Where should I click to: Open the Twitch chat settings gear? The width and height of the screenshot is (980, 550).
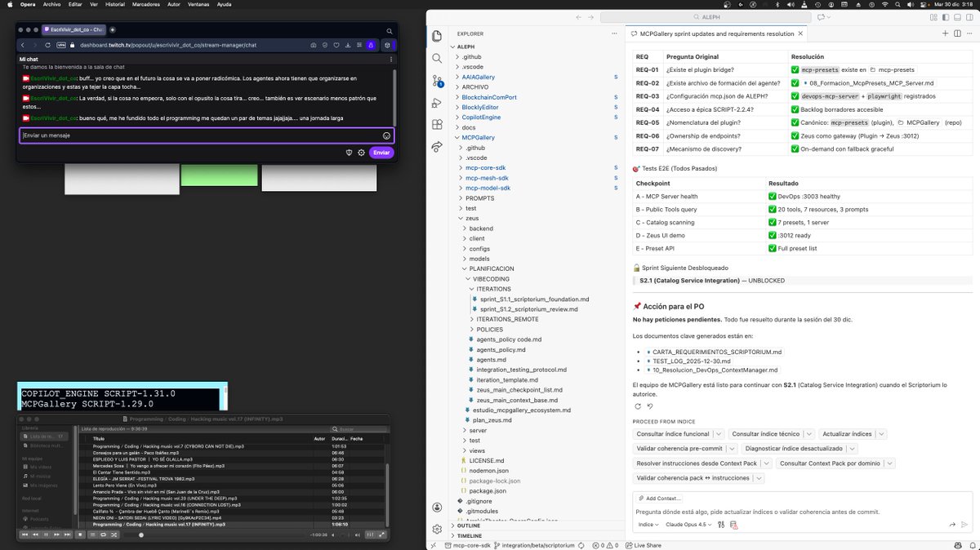[x=361, y=153]
